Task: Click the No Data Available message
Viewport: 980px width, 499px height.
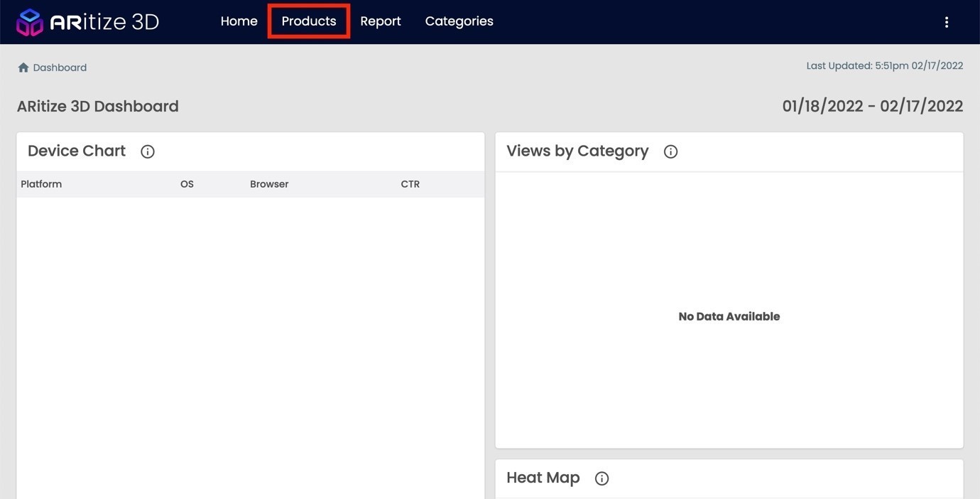Action: (x=729, y=316)
